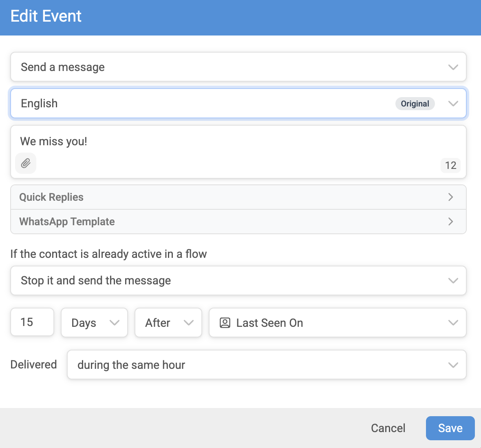Click the paperclip attachment icon
This screenshot has height=448, width=481.
[26, 163]
